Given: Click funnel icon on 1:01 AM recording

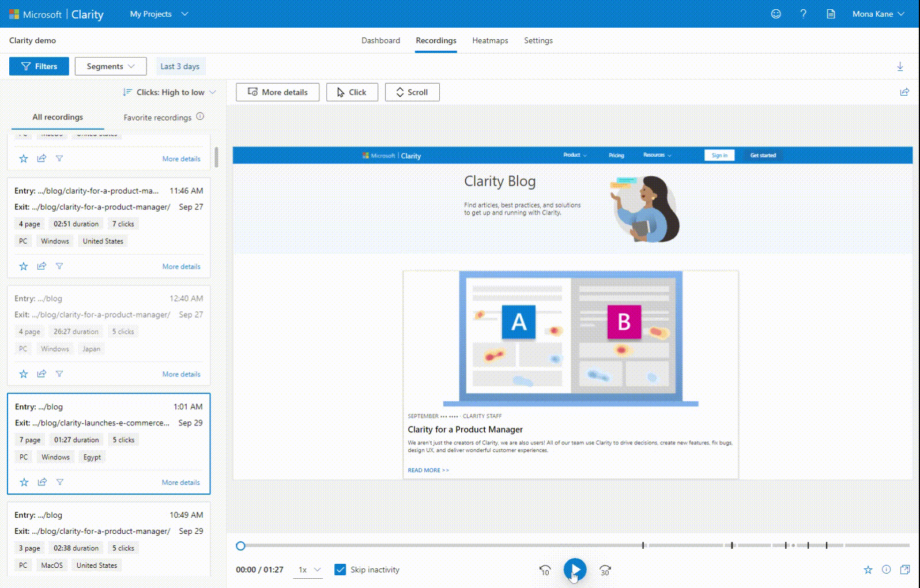Looking at the screenshot, I should (60, 483).
